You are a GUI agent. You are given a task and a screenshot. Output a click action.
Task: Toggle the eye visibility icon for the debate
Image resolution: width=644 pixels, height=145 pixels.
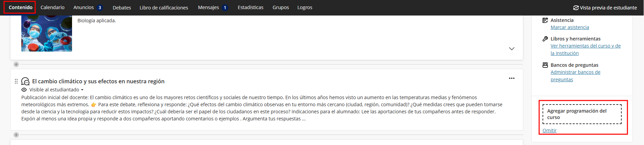point(24,90)
